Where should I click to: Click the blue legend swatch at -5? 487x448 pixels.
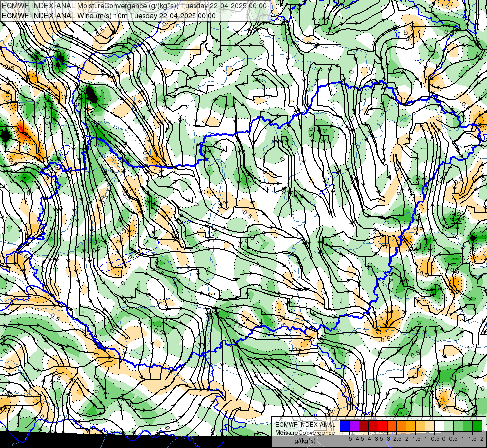345,426
